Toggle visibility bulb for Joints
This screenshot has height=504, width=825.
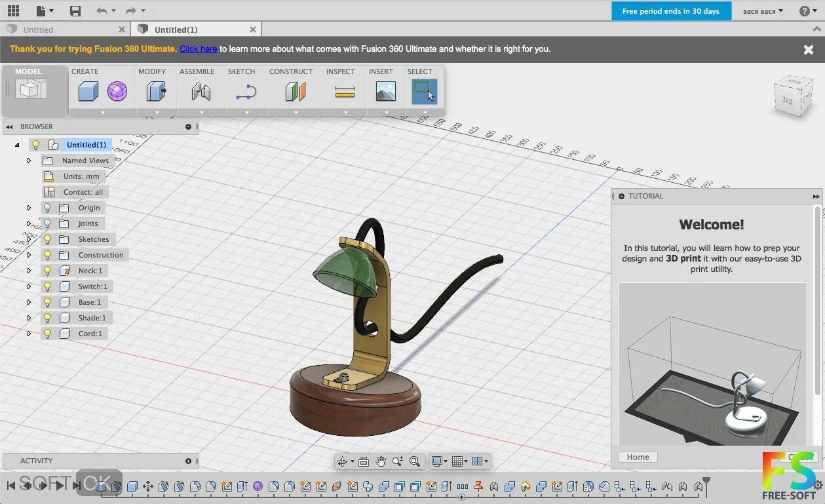tap(47, 223)
